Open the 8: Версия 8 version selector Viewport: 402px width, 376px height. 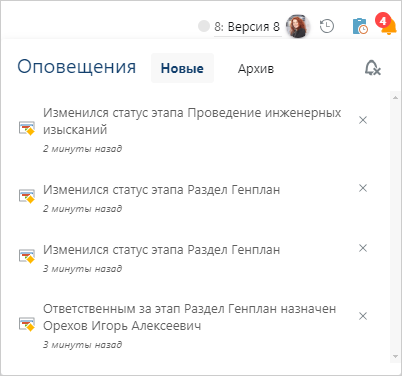(247, 27)
